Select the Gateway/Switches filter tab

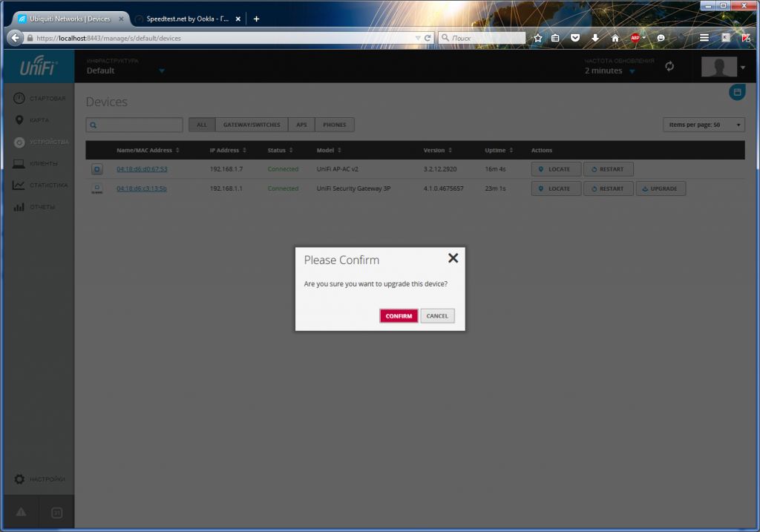point(252,125)
